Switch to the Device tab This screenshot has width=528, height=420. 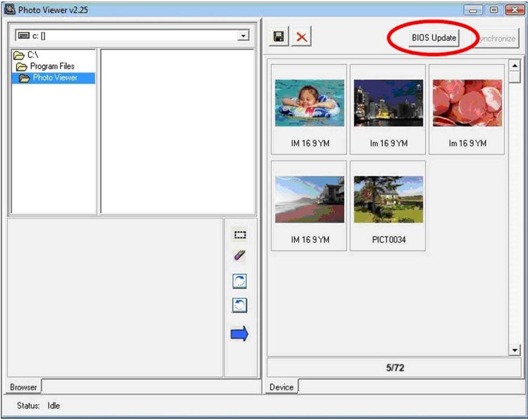282,387
